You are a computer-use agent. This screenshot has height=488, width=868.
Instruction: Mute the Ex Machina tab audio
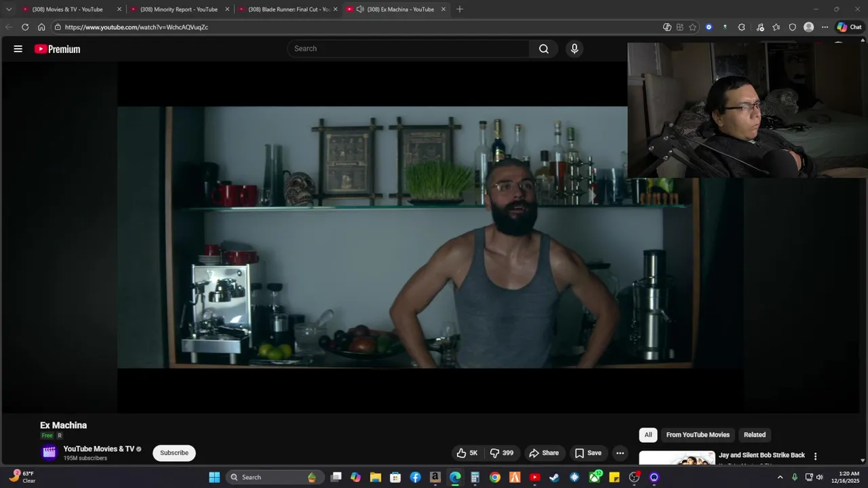pos(360,9)
